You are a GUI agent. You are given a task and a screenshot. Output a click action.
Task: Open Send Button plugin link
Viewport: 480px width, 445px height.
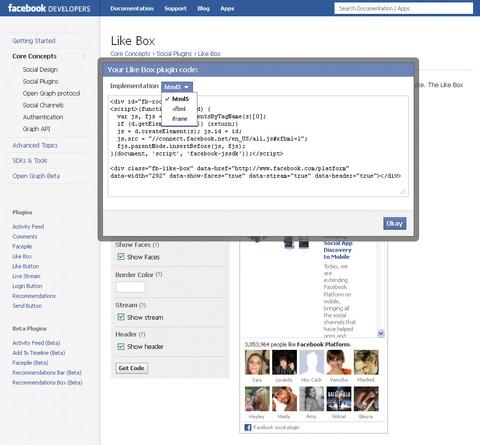(x=27, y=306)
